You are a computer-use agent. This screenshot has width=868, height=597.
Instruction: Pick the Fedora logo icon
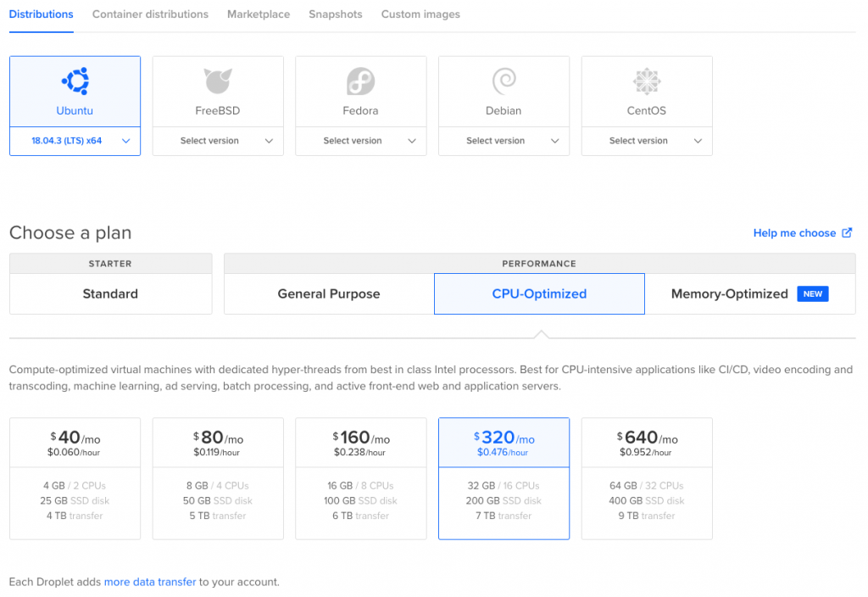click(x=361, y=81)
